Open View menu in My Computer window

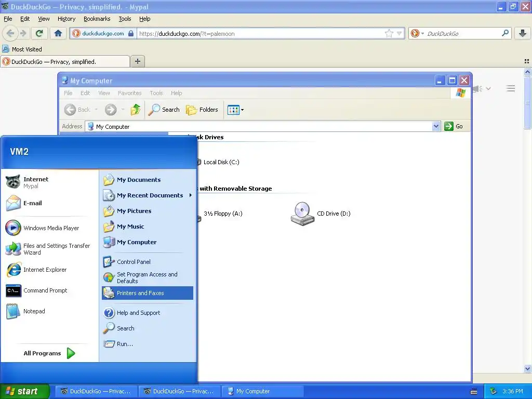pyautogui.click(x=104, y=93)
